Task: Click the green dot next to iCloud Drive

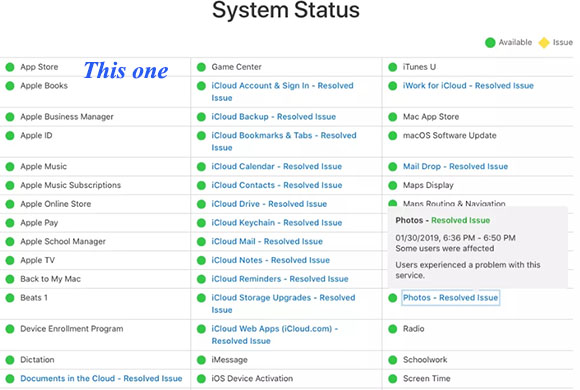Action: (x=201, y=204)
